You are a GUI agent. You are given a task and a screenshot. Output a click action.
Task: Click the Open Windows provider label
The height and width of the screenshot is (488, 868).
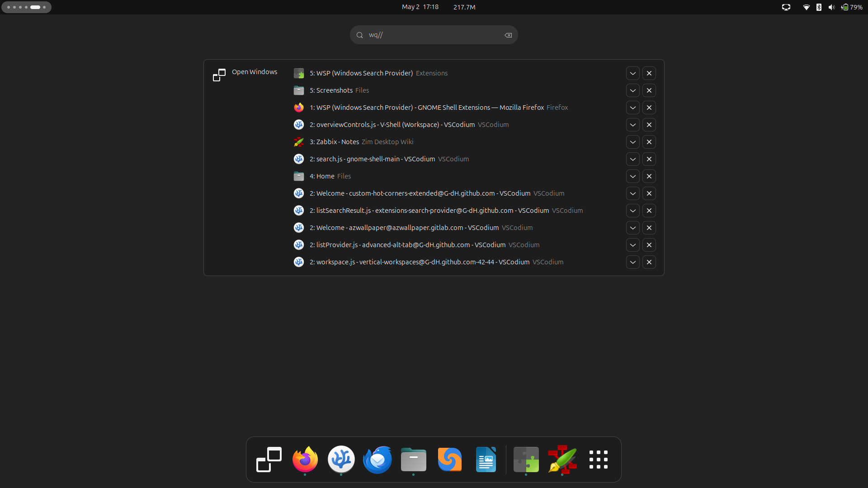(255, 72)
